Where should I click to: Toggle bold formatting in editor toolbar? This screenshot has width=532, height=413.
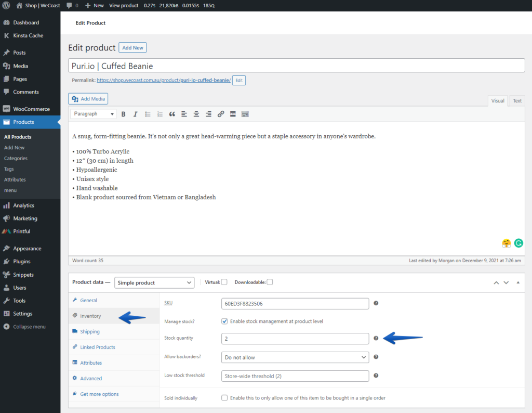[x=124, y=114]
